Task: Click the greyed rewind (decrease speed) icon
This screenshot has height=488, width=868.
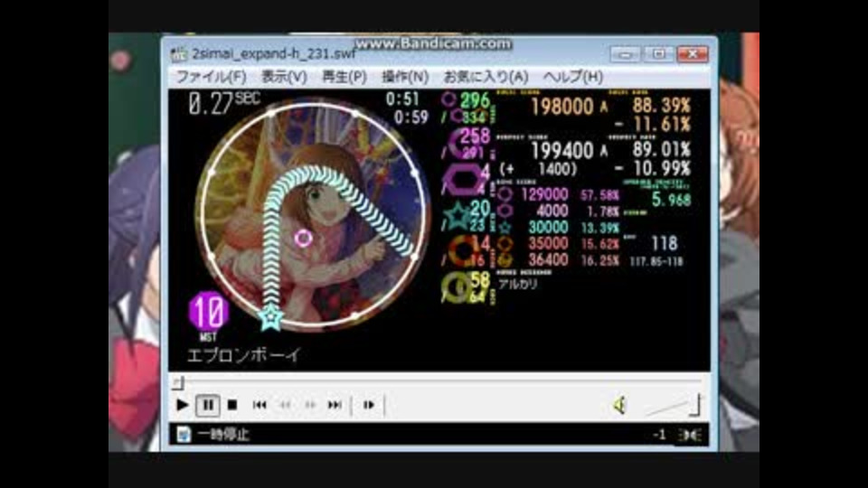Action: tap(285, 405)
